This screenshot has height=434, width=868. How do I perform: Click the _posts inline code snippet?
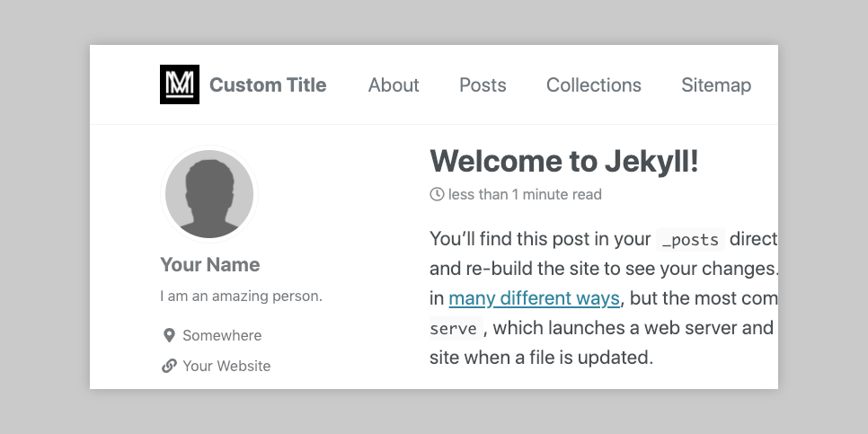tap(689, 239)
